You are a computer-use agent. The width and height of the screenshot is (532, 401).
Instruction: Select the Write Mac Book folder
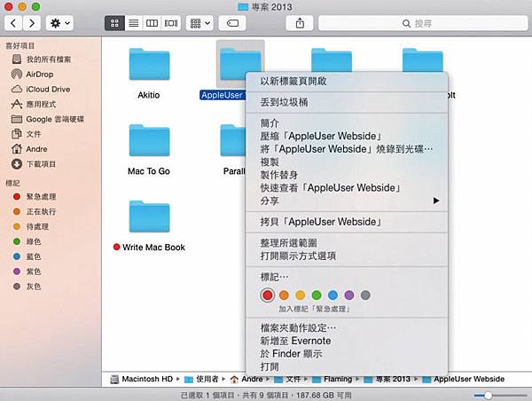click(x=149, y=216)
